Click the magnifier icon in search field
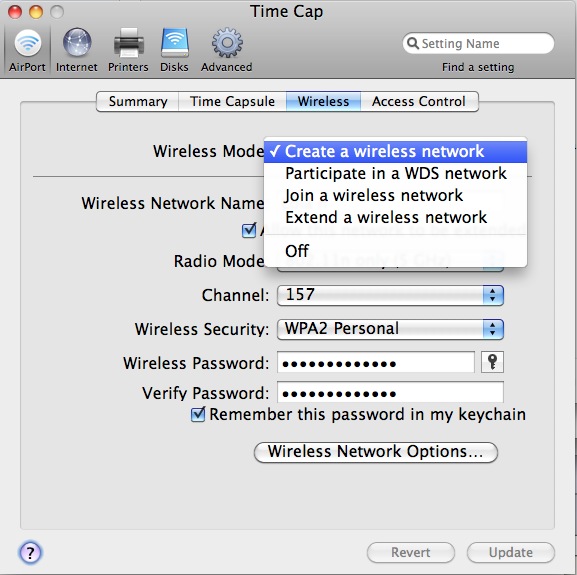 pos(413,43)
